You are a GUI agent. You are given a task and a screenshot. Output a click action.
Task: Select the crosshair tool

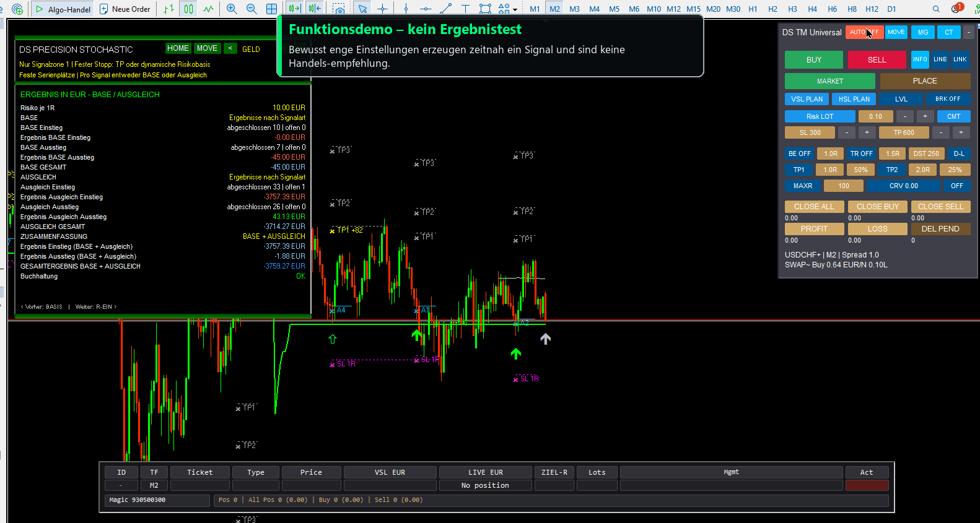pos(383,9)
